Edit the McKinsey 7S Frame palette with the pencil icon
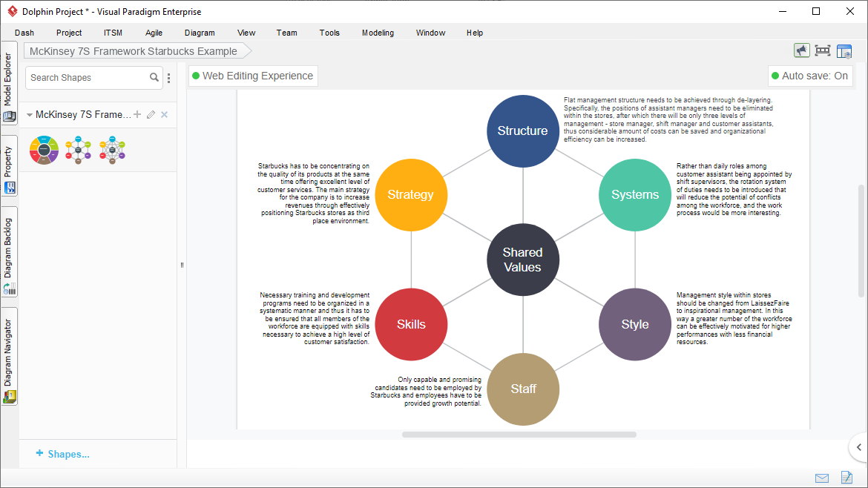 point(151,114)
